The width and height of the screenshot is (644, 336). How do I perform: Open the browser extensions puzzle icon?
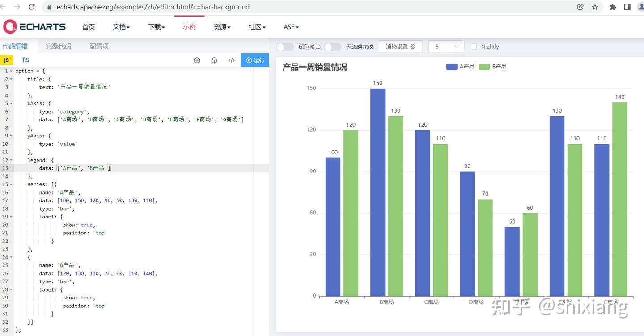[x=613, y=7]
